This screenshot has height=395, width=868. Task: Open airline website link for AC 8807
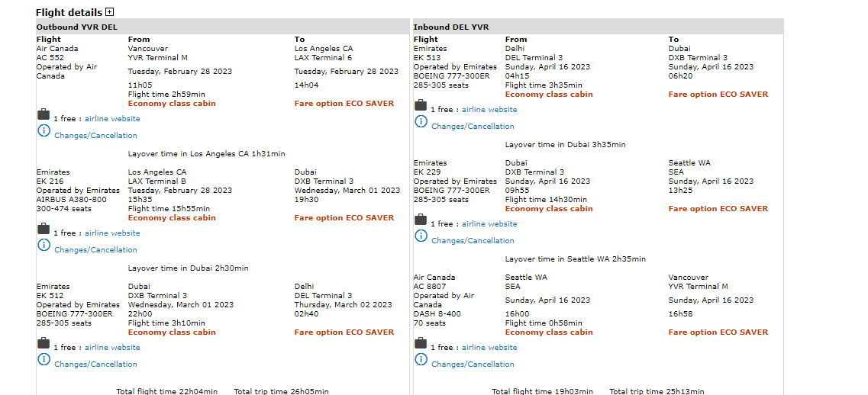point(489,348)
